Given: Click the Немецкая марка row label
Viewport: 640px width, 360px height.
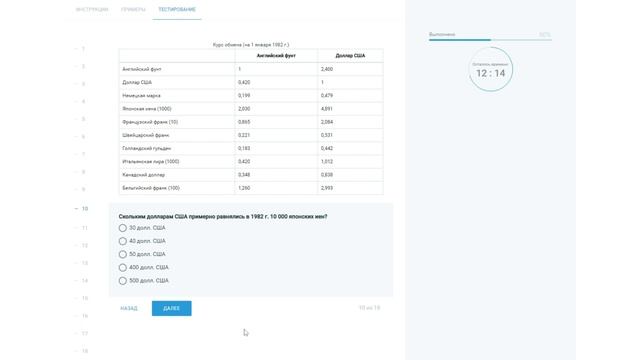Looking at the screenshot, I should coord(141,96).
